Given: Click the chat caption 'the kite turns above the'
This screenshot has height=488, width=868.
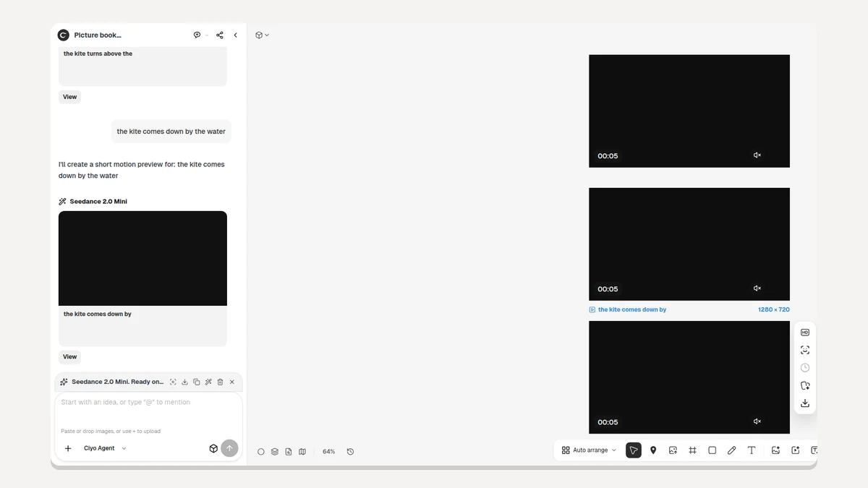Looking at the screenshot, I should click(98, 53).
